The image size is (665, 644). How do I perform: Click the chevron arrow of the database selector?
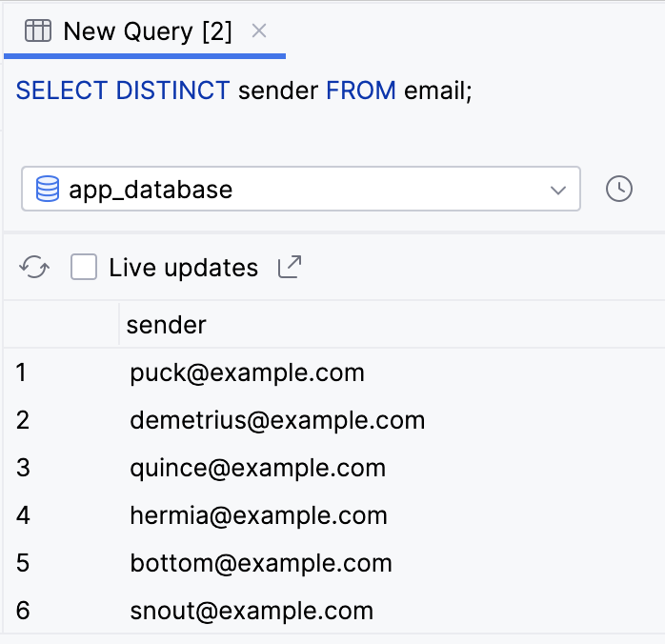click(x=558, y=190)
